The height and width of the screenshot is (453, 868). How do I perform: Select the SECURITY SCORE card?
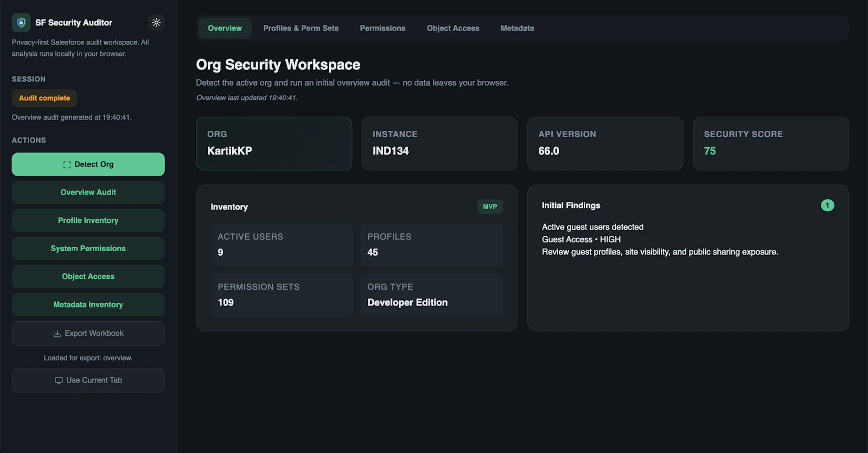click(x=771, y=144)
